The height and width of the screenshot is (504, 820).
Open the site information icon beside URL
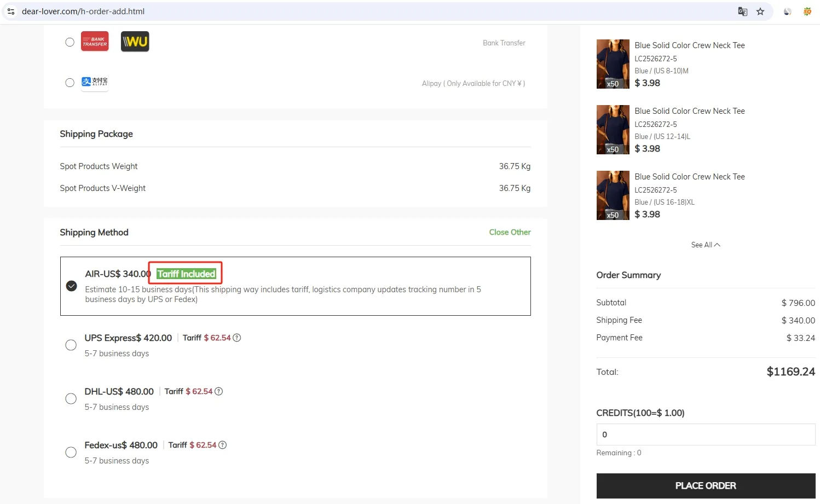pos(11,11)
